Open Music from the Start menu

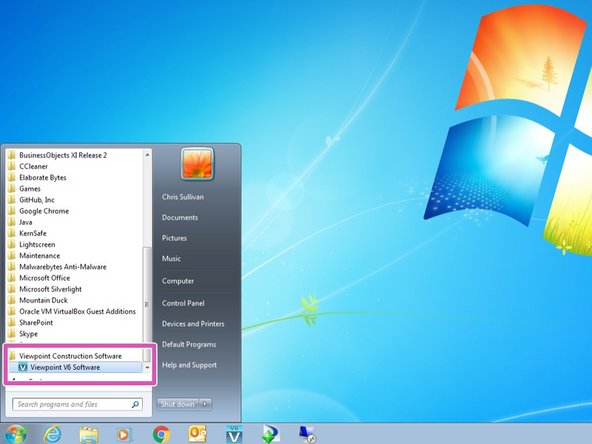[x=171, y=259]
